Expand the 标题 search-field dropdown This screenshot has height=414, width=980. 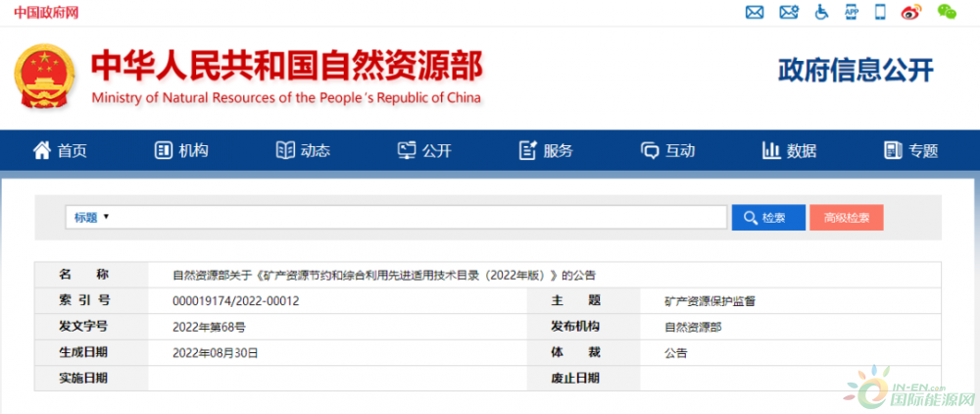91,218
